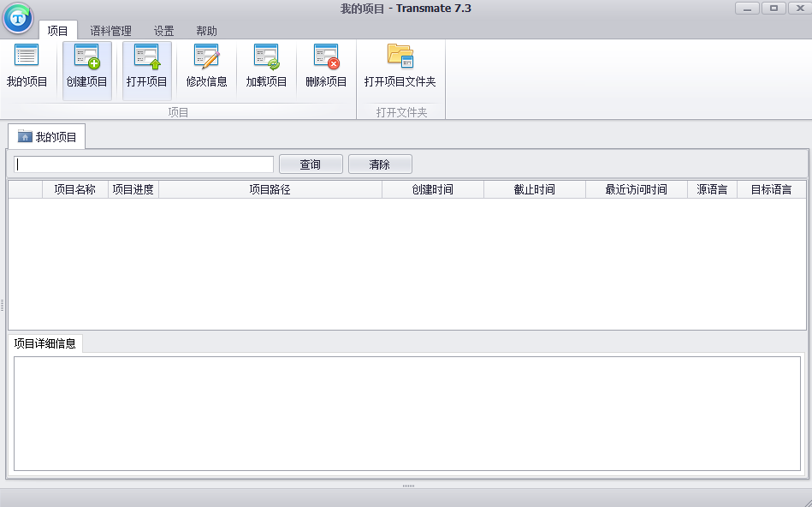Click the project search input field
Viewport: 812px width, 507px height.
(x=144, y=164)
